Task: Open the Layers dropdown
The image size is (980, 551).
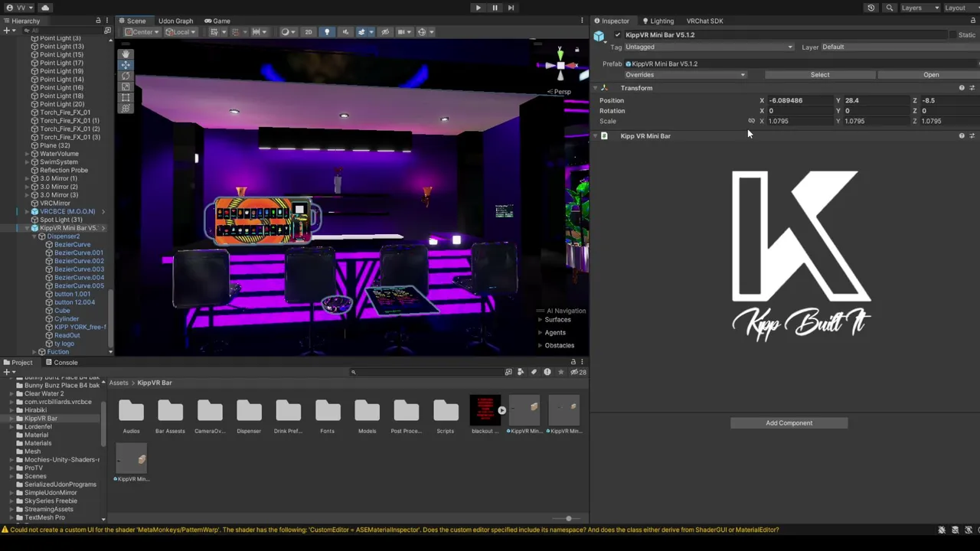Action: pos(920,8)
